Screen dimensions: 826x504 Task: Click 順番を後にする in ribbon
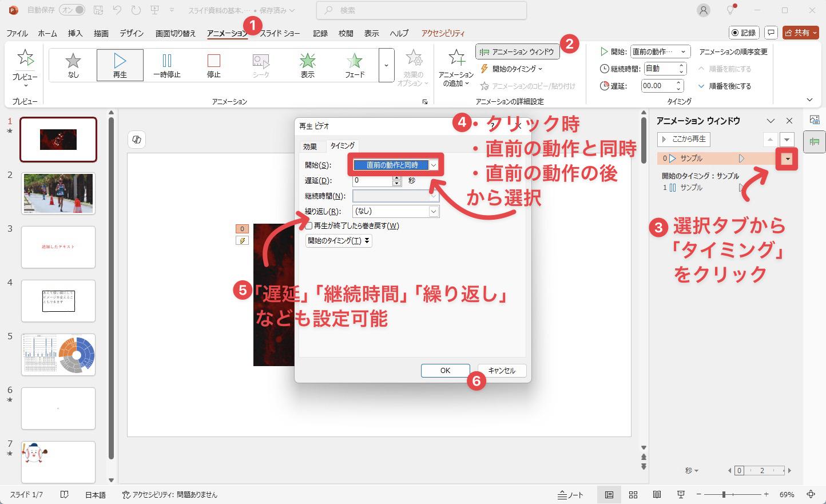(x=724, y=86)
